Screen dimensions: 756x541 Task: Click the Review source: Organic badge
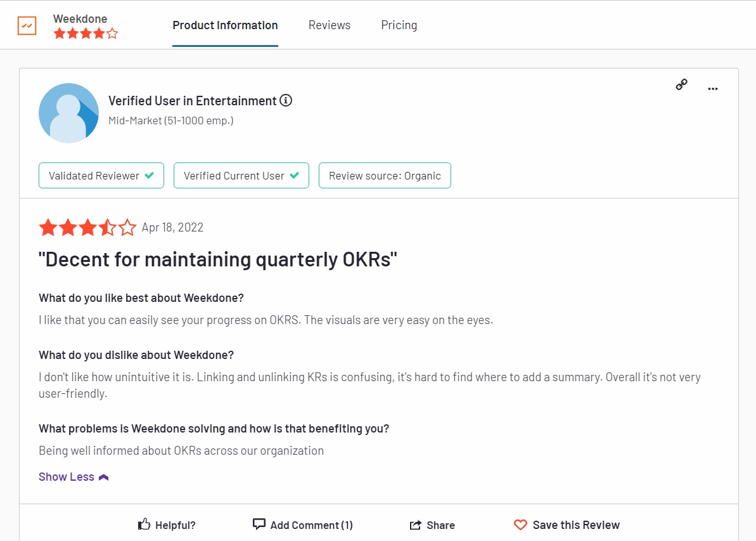[385, 175]
